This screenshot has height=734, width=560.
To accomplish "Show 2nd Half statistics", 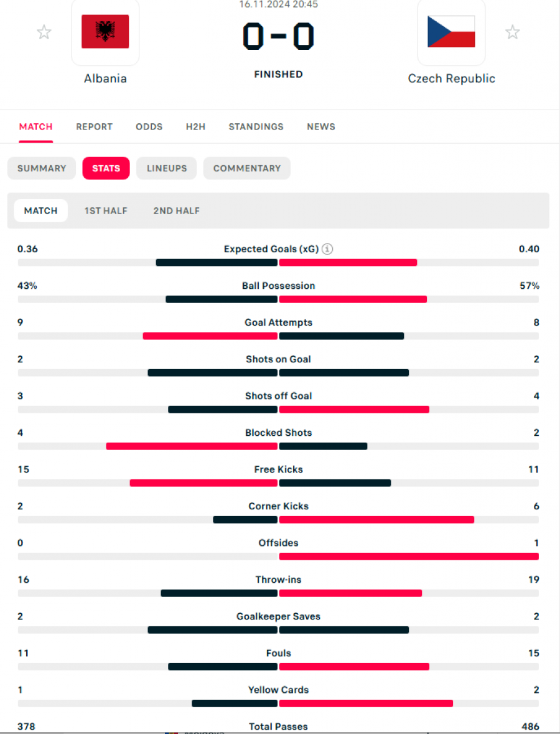I will [176, 210].
